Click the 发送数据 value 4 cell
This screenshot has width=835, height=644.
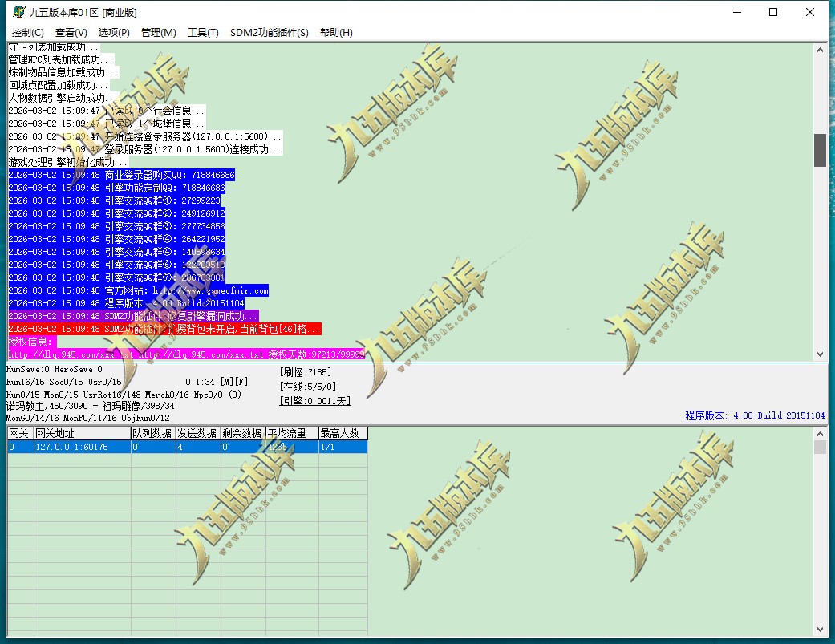point(198,447)
